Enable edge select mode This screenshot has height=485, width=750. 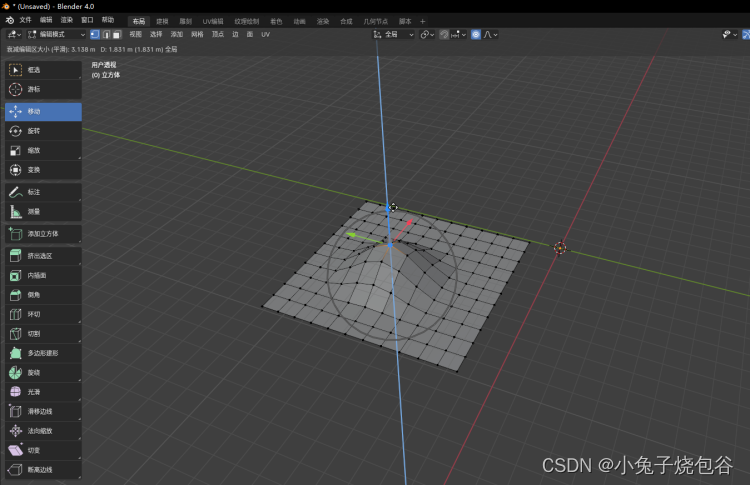pos(106,34)
